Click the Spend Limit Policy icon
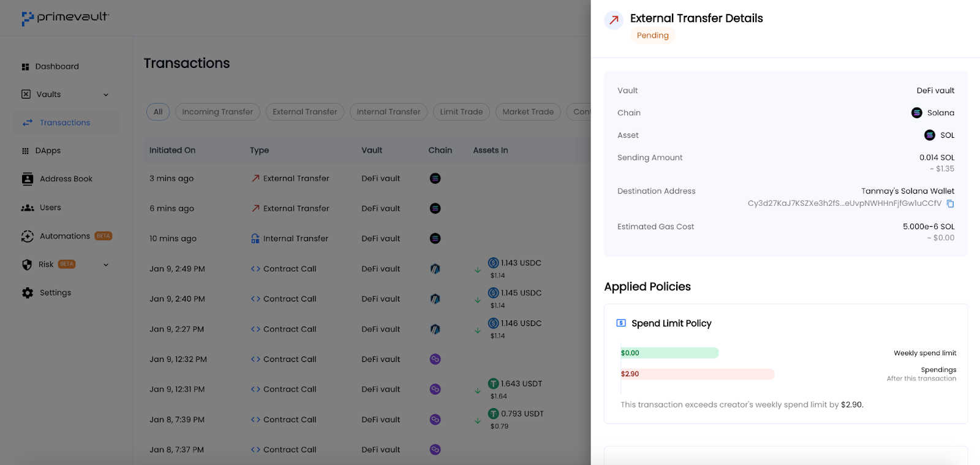980x465 pixels. (x=621, y=323)
